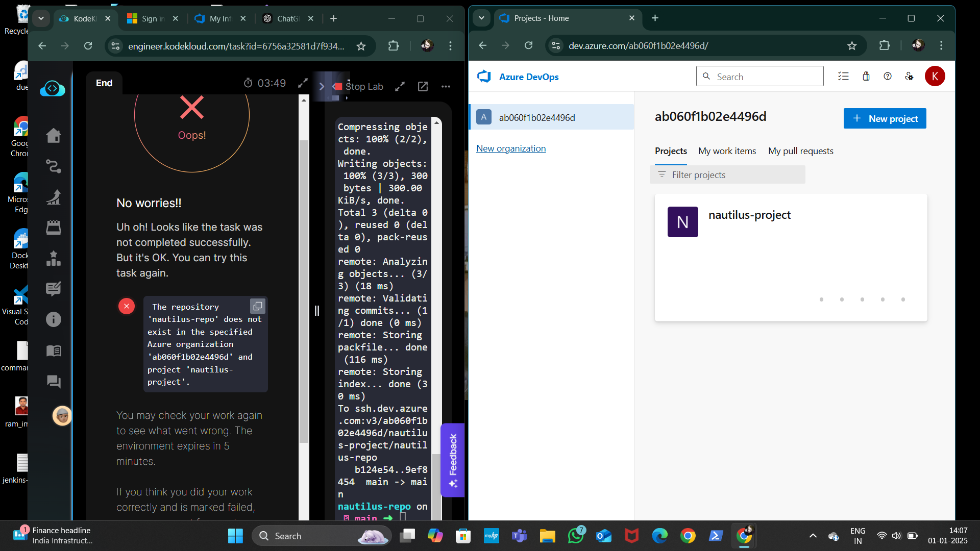Switch to My work items tab
Image resolution: width=980 pixels, height=551 pixels.
point(727,151)
